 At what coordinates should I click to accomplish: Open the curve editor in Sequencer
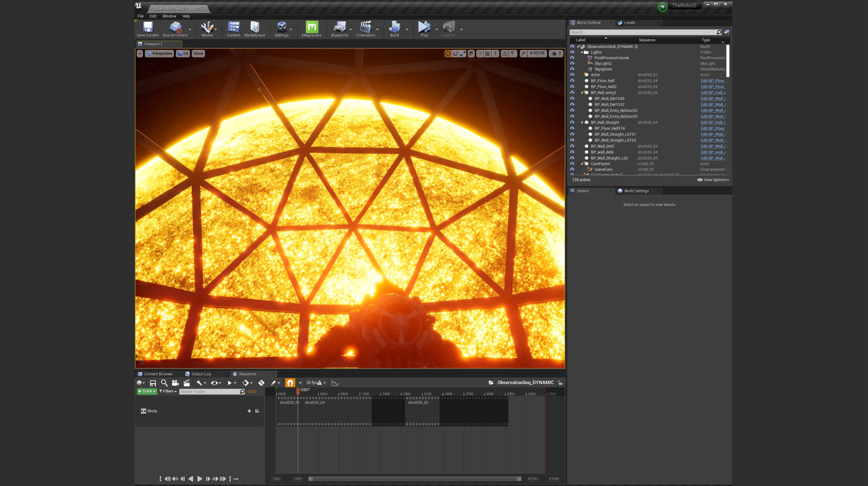click(x=335, y=382)
